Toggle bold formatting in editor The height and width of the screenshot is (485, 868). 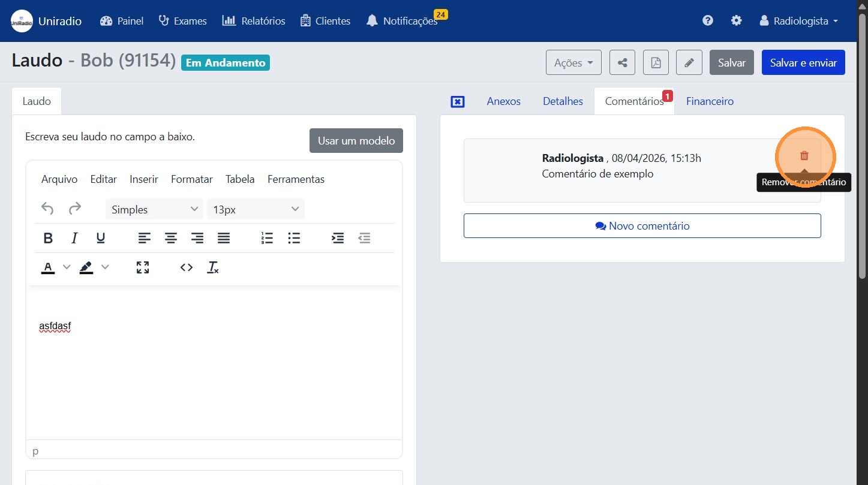click(x=49, y=238)
